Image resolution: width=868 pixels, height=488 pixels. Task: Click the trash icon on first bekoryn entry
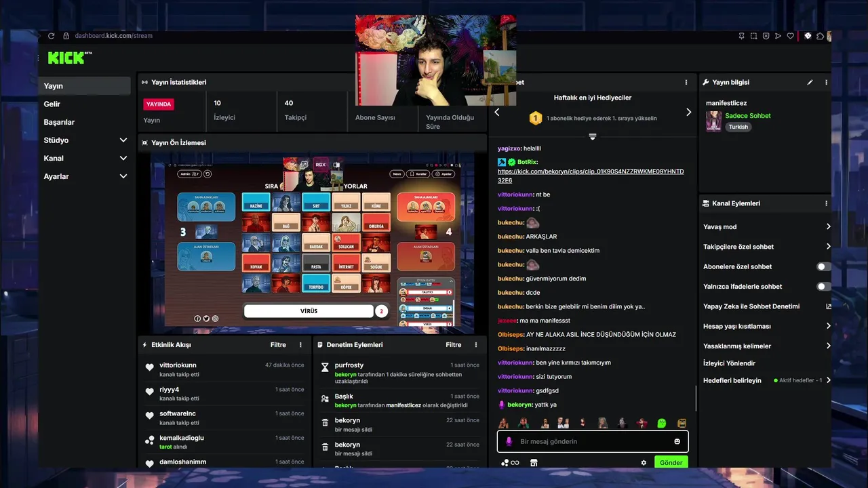pyautogui.click(x=325, y=423)
